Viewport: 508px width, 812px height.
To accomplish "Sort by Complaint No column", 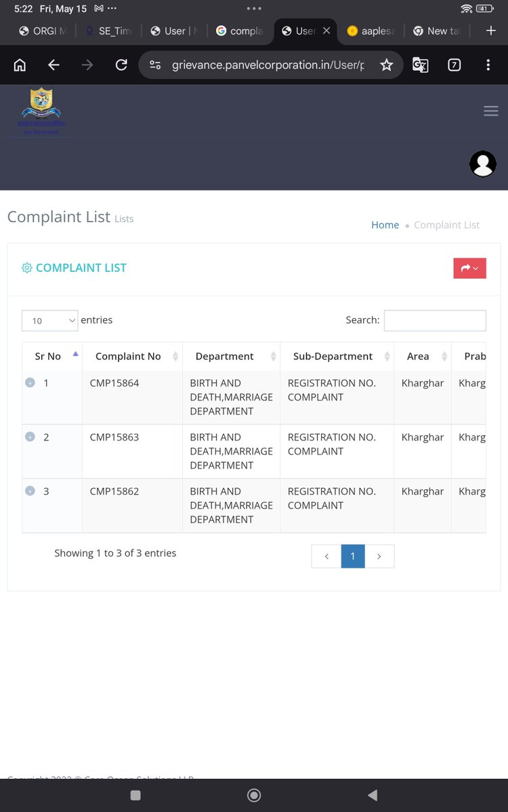I will coord(132,356).
